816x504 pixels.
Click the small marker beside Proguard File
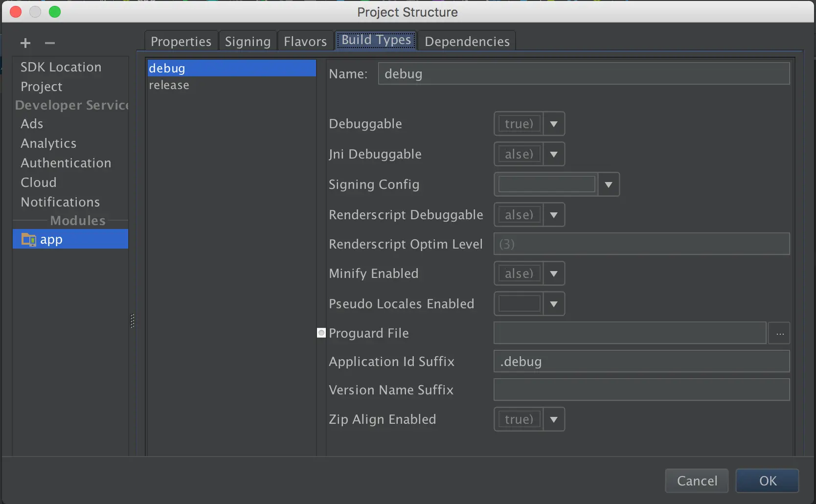point(321,333)
